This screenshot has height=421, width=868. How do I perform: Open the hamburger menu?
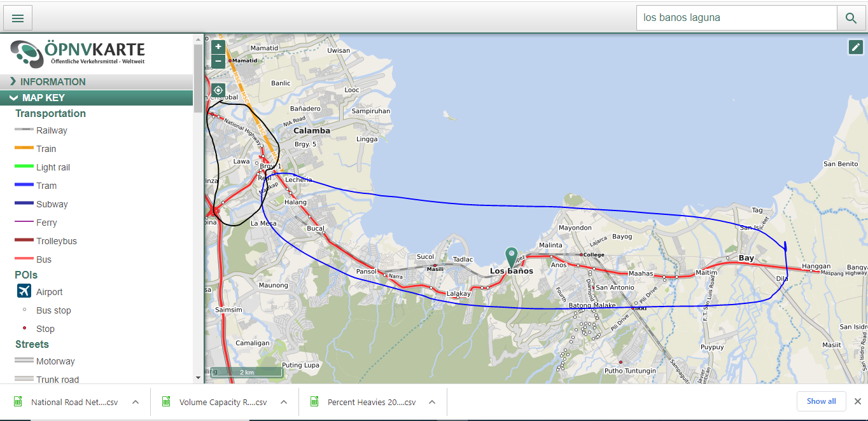[x=18, y=18]
